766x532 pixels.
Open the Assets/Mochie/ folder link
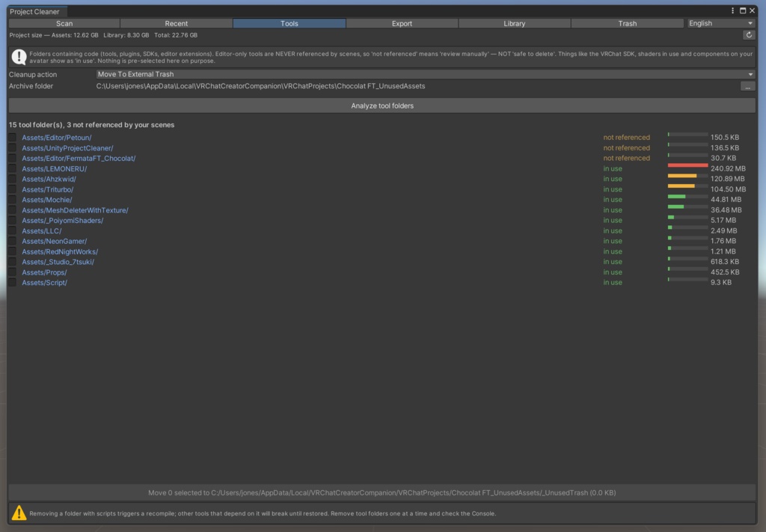(x=47, y=200)
